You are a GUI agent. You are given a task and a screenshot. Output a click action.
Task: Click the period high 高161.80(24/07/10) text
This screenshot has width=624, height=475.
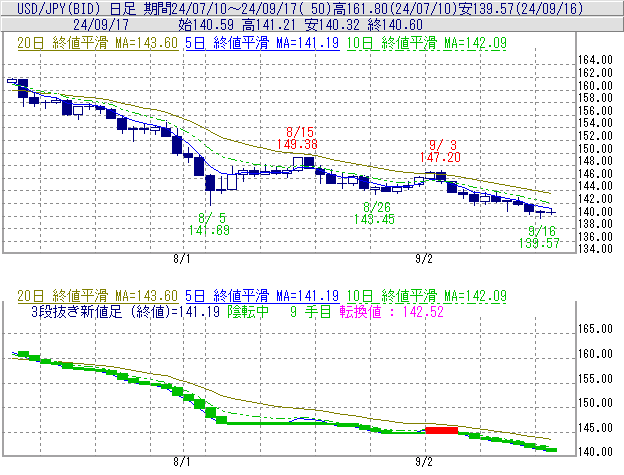[x=394, y=8]
